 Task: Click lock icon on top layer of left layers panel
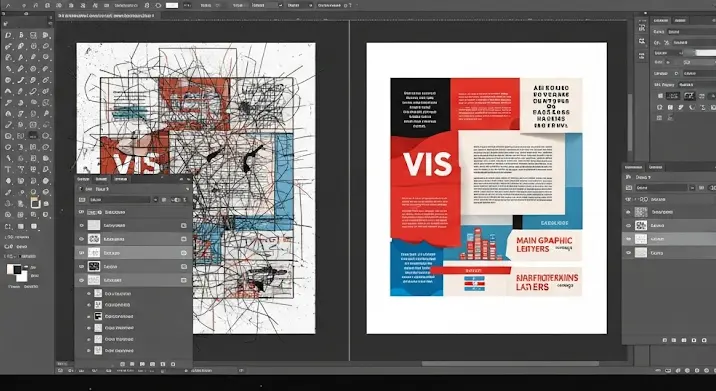[x=184, y=225]
